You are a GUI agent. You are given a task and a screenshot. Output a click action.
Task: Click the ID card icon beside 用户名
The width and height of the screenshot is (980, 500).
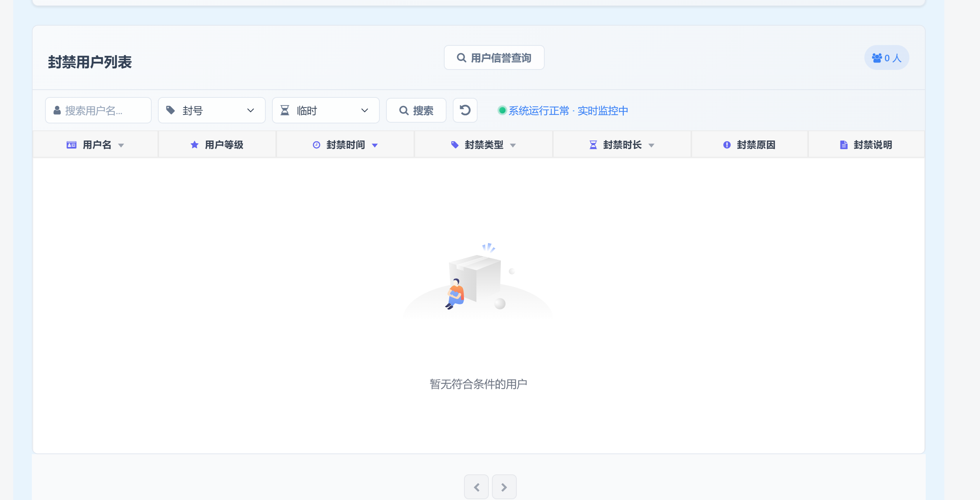(x=71, y=145)
